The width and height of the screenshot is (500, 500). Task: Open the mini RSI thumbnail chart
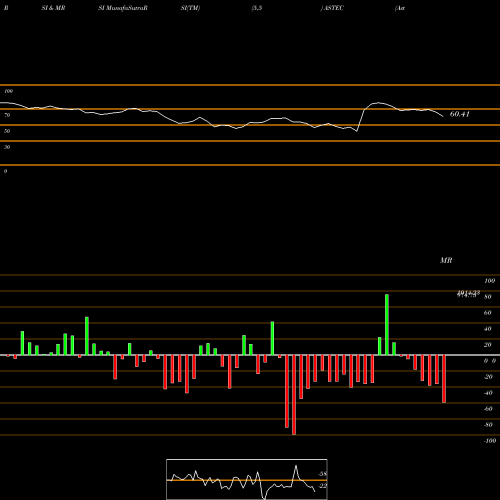pos(247,479)
